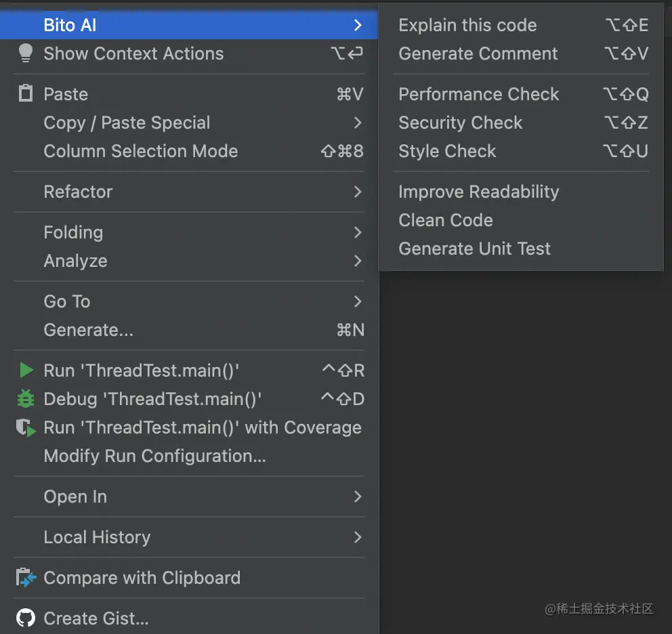This screenshot has height=634, width=672.
Task: Select Column Selection Mode
Action: pyautogui.click(x=141, y=151)
